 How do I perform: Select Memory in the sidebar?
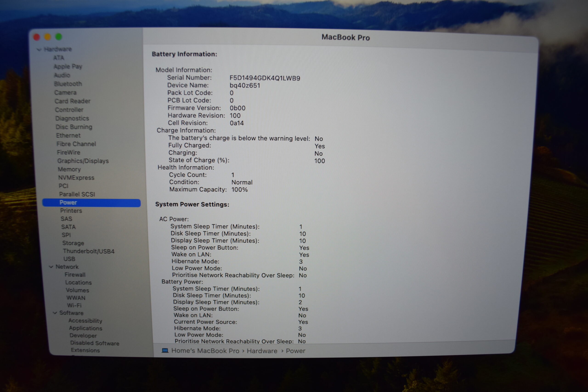click(69, 169)
